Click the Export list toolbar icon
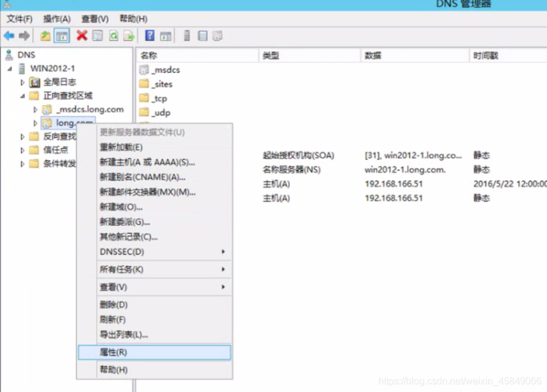 tap(129, 35)
